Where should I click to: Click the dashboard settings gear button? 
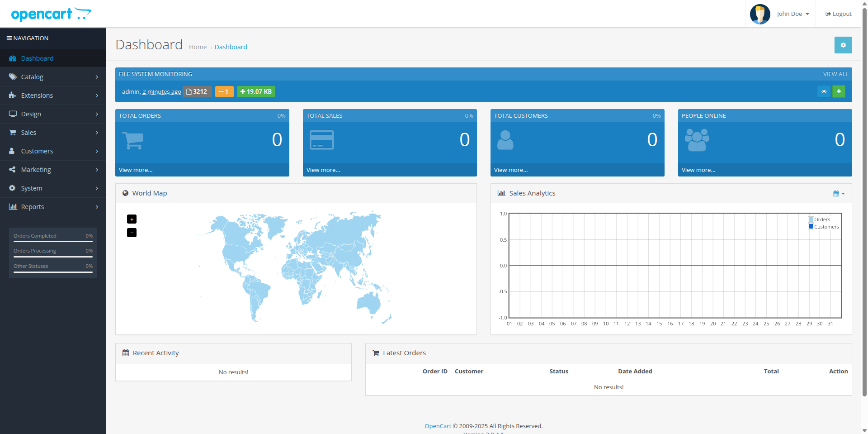click(843, 45)
